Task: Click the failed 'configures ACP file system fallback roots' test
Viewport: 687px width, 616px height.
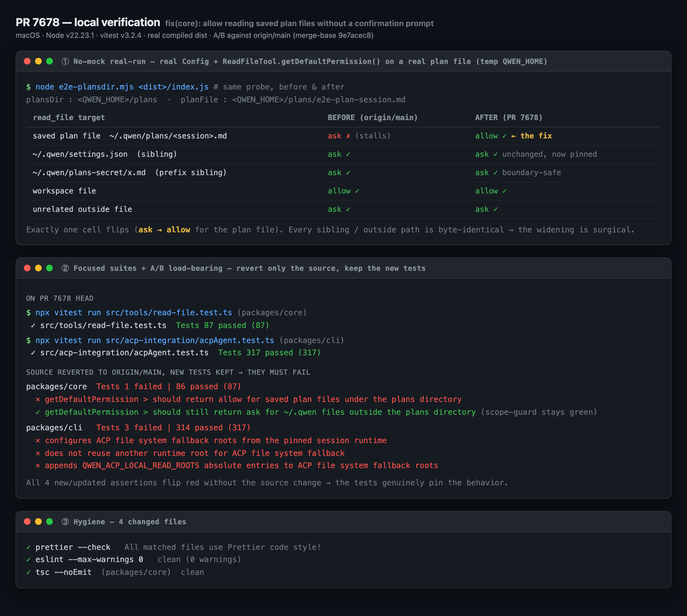Action: tap(211, 441)
